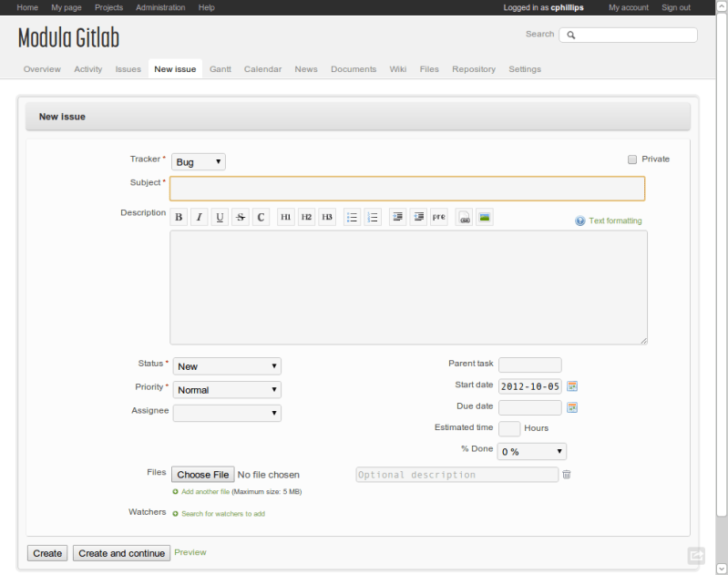Insert H2 heading in description

(306, 217)
